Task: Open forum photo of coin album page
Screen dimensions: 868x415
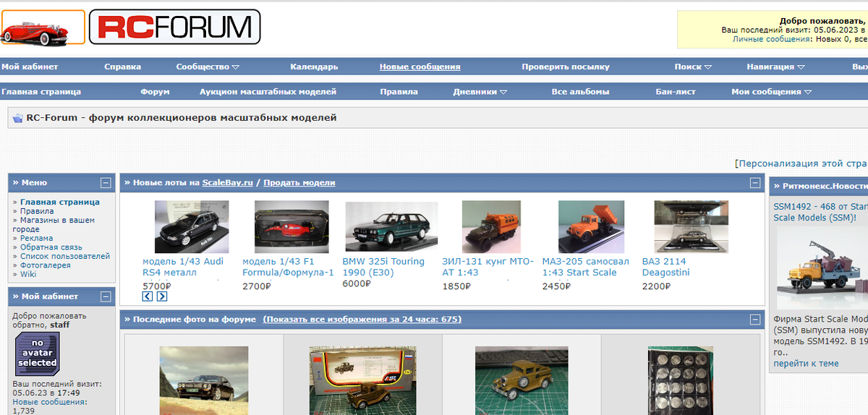Action: coord(681,380)
